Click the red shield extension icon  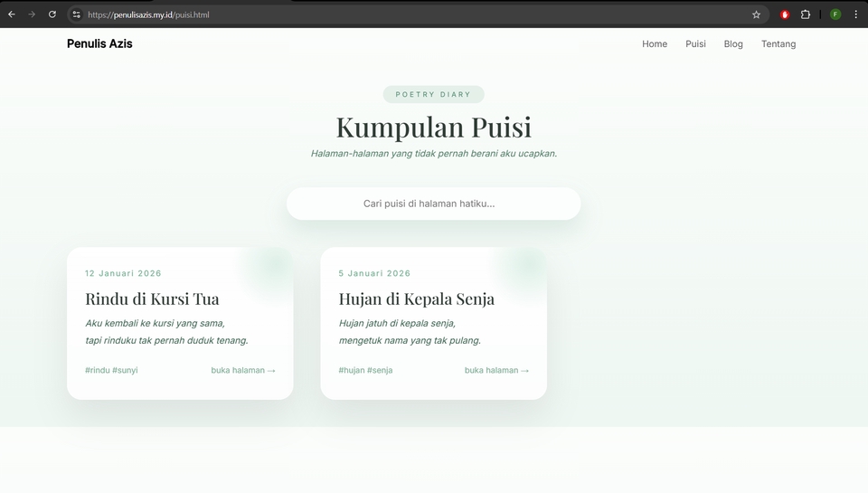pos(785,14)
